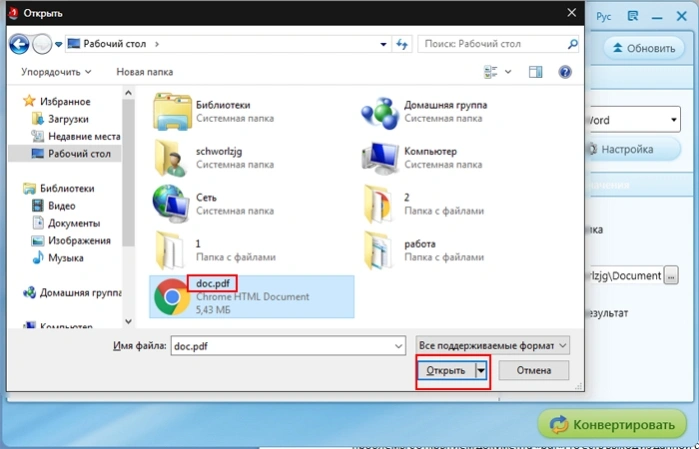Click the Компьютер icon in file list
699x449 pixels.
pos(380,159)
